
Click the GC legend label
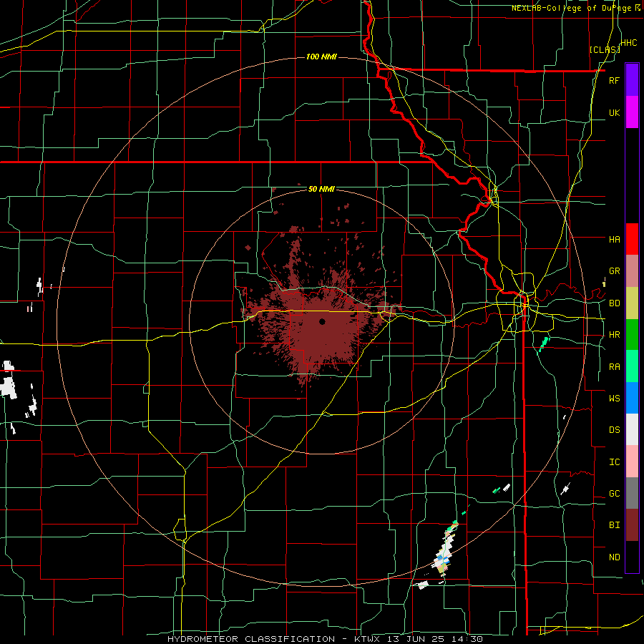pyautogui.click(x=614, y=493)
